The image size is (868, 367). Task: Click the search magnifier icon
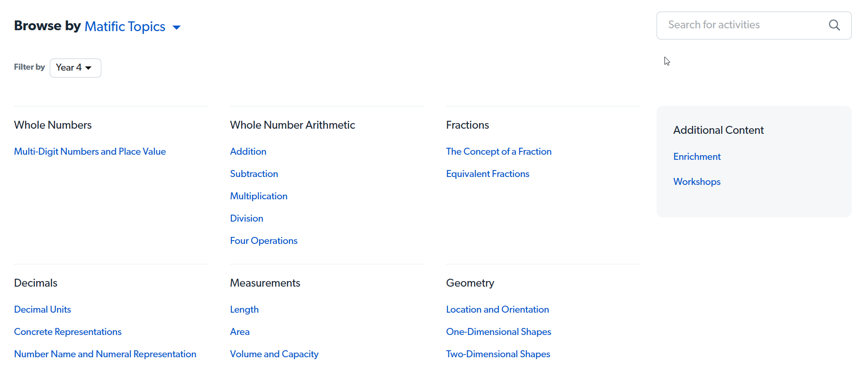point(834,25)
